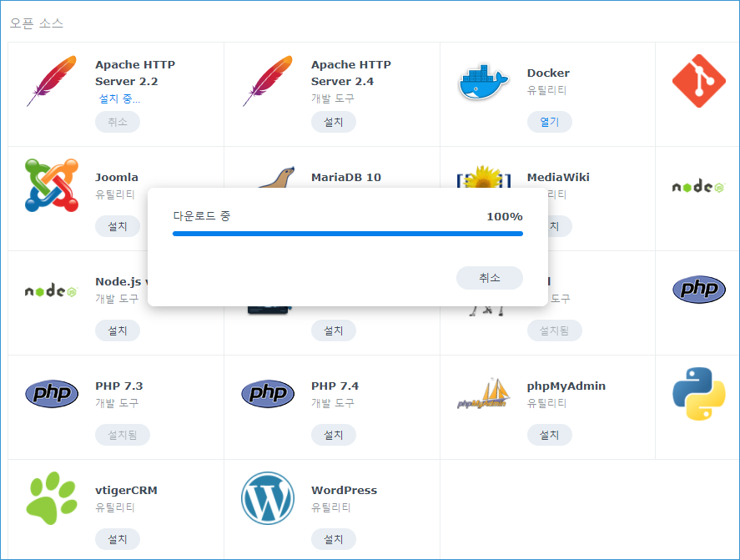Screen dimensions: 740x560
Task: Open the Apache HTTP Server 2.2 title
Action: [135, 73]
